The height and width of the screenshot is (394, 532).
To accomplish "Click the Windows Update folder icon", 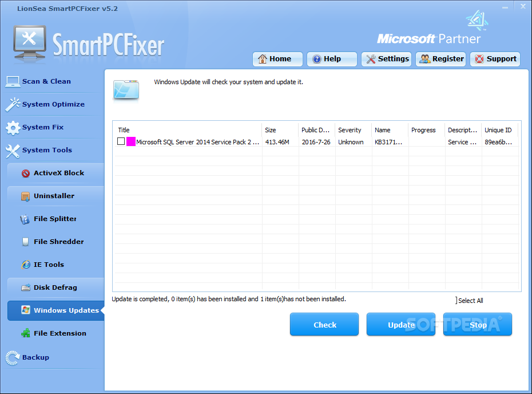I will (126, 90).
